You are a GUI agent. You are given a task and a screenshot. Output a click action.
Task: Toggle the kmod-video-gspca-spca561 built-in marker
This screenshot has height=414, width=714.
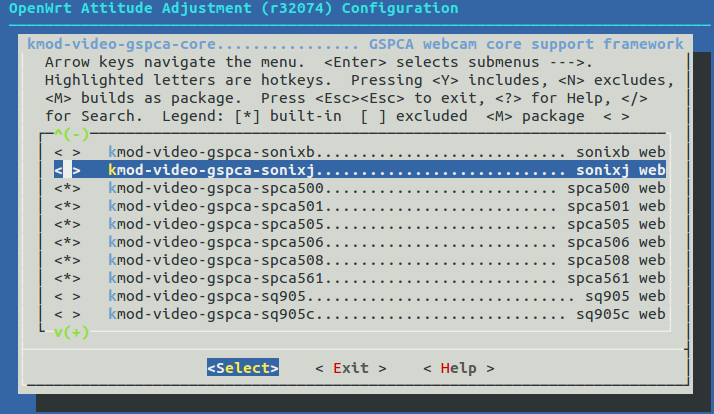click(67, 278)
